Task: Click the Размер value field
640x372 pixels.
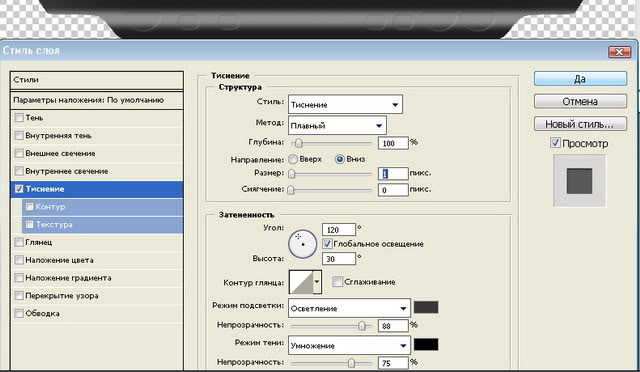Action: [x=393, y=174]
